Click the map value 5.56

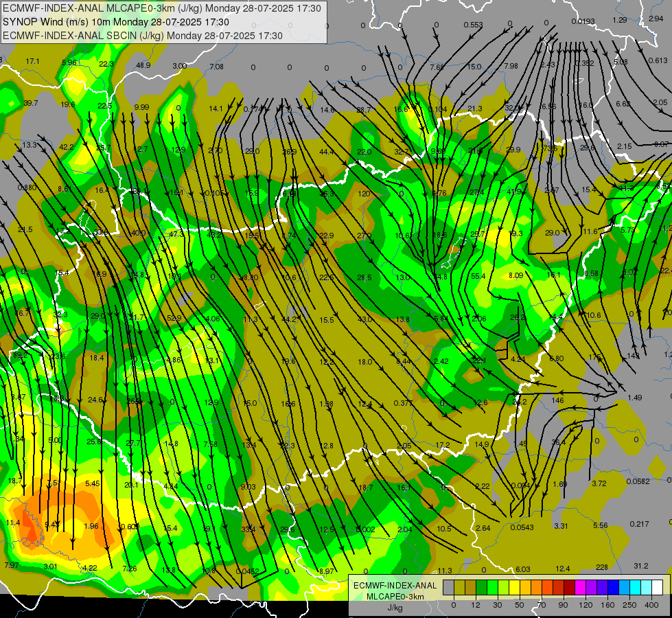pos(601,525)
